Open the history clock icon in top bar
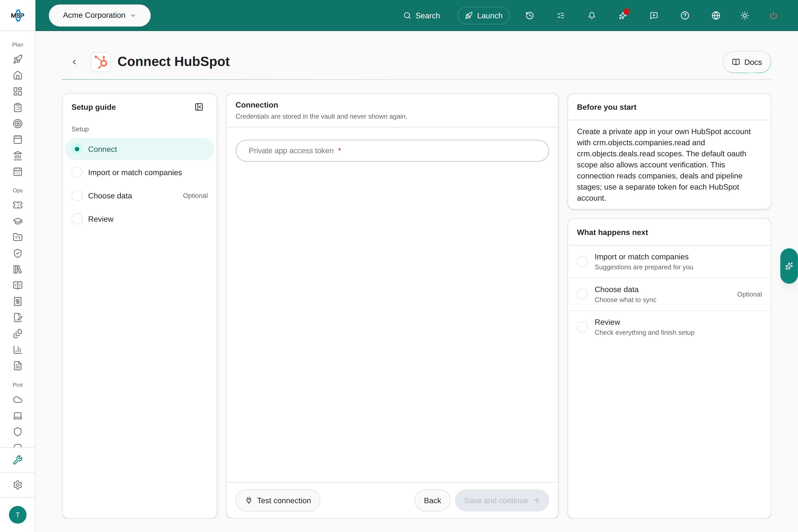The width and height of the screenshot is (798, 532). click(x=530, y=16)
